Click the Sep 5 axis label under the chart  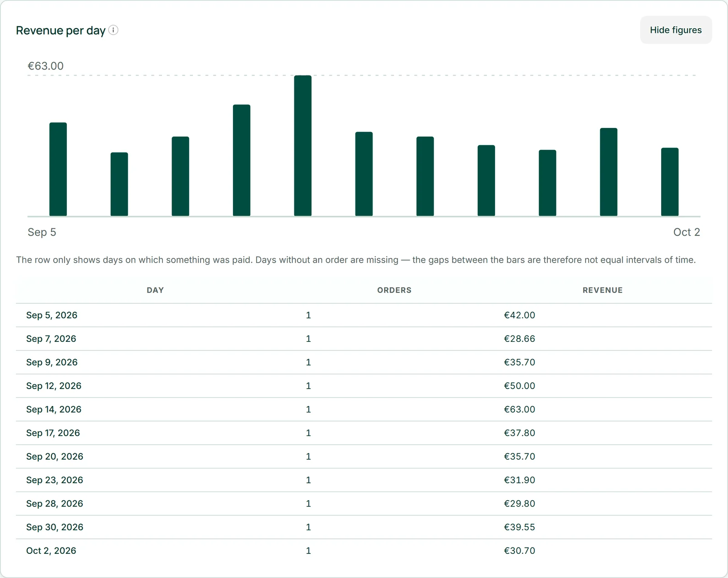click(x=42, y=232)
